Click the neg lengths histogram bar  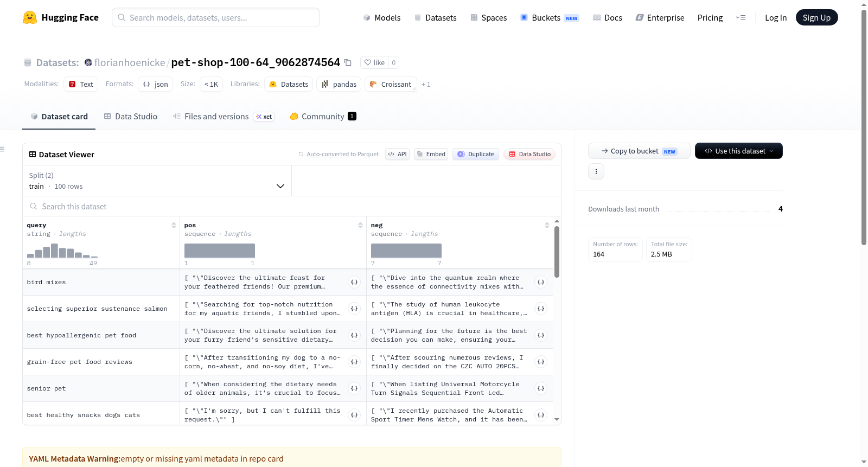[406, 251]
